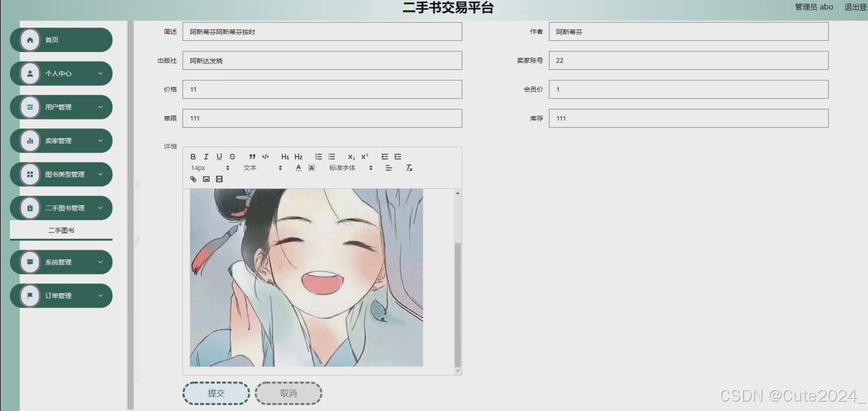Open the 文本 heading style dropdown
Viewport: 868px width, 411px height.
click(x=263, y=168)
